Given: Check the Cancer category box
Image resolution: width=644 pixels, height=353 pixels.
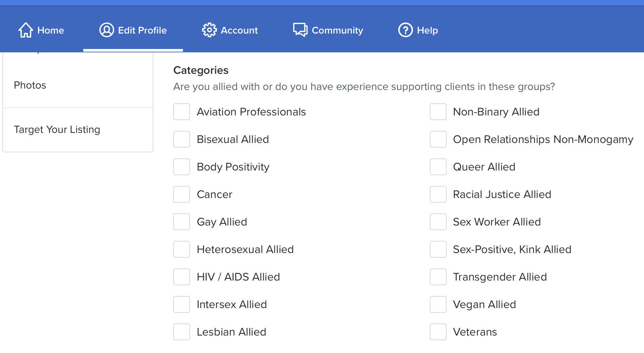Looking at the screenshot, I should pos(182,194).
